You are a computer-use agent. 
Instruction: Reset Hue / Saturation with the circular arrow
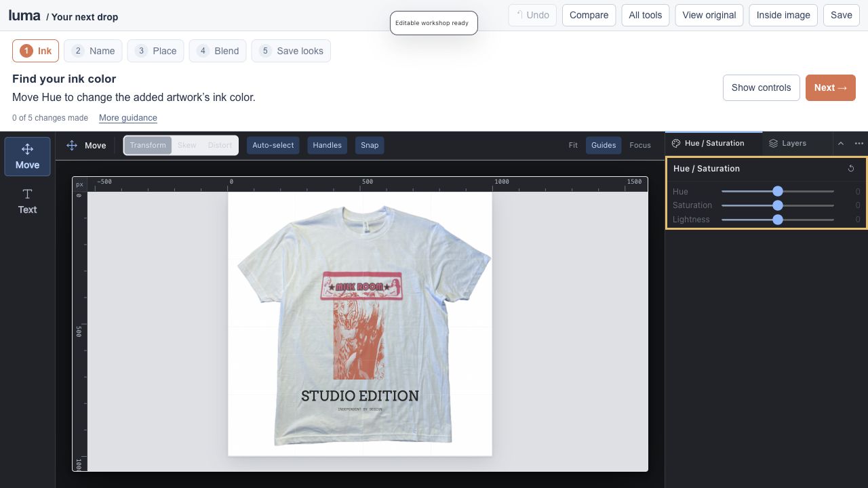click(x=851, y=169)
